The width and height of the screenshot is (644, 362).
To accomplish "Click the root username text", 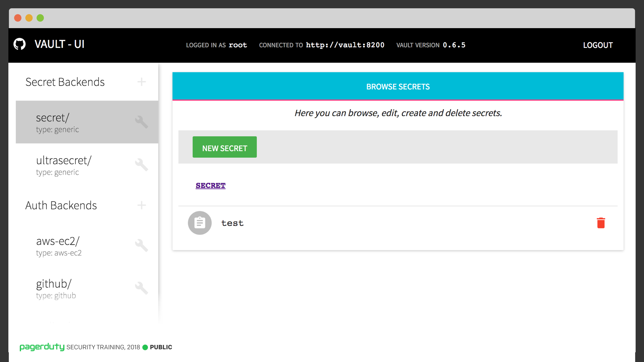I will click(238, 45).
